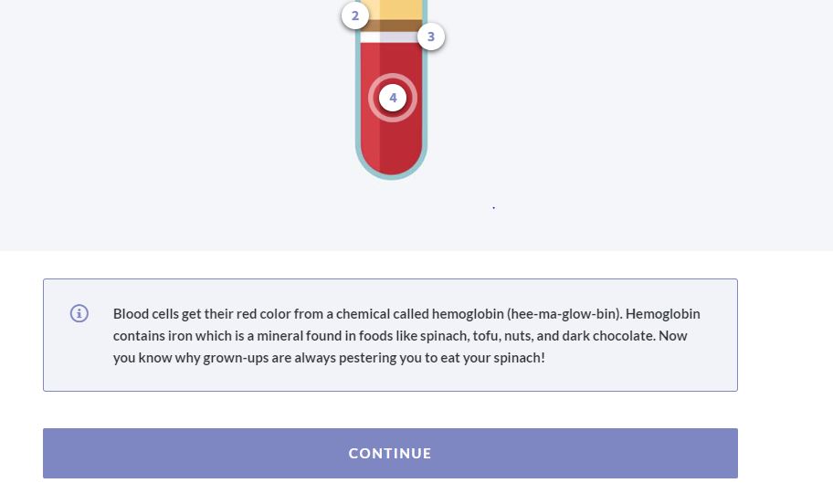Select hotspot marker number 3

(431, 37)
